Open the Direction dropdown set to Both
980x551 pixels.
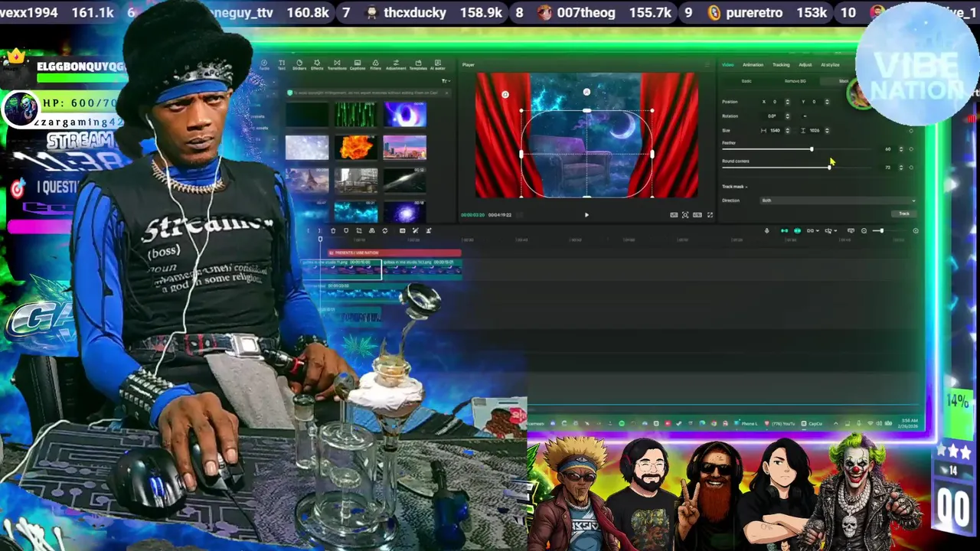coord(838,201)
